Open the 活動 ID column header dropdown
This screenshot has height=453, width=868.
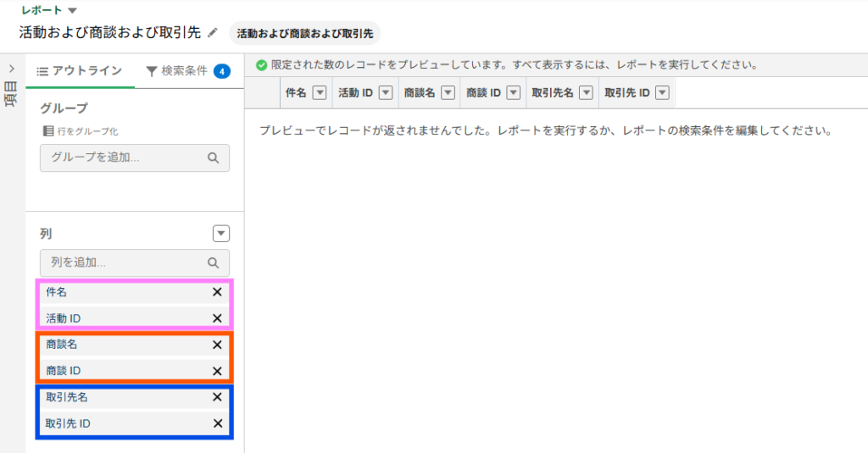pyautogui.click(x=386, y=93)
